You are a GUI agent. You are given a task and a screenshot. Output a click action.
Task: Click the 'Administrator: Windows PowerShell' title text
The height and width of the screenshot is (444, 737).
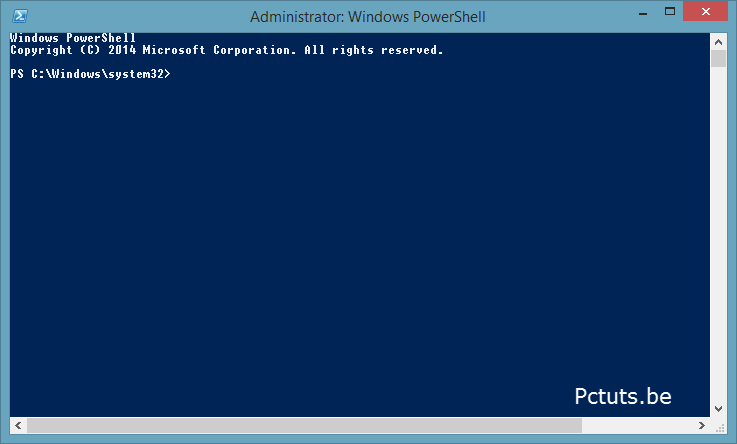367,16
